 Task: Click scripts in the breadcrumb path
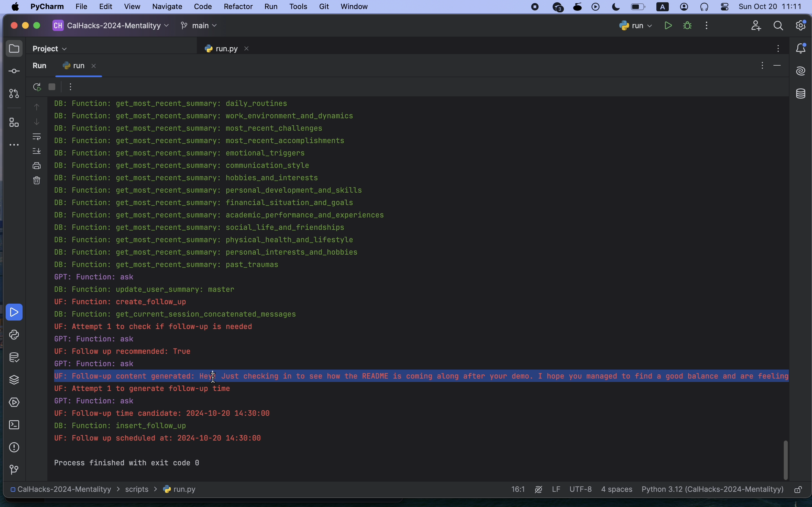coord(137,490)
